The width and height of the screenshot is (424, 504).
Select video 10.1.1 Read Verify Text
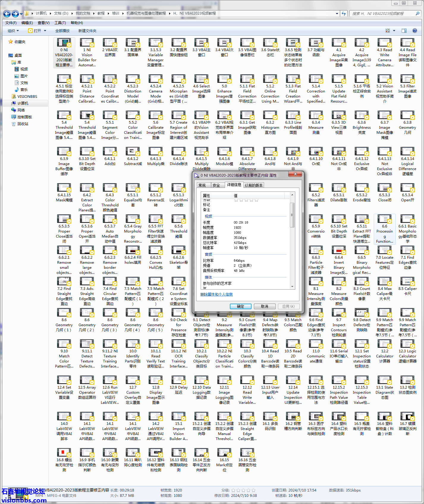156,354
